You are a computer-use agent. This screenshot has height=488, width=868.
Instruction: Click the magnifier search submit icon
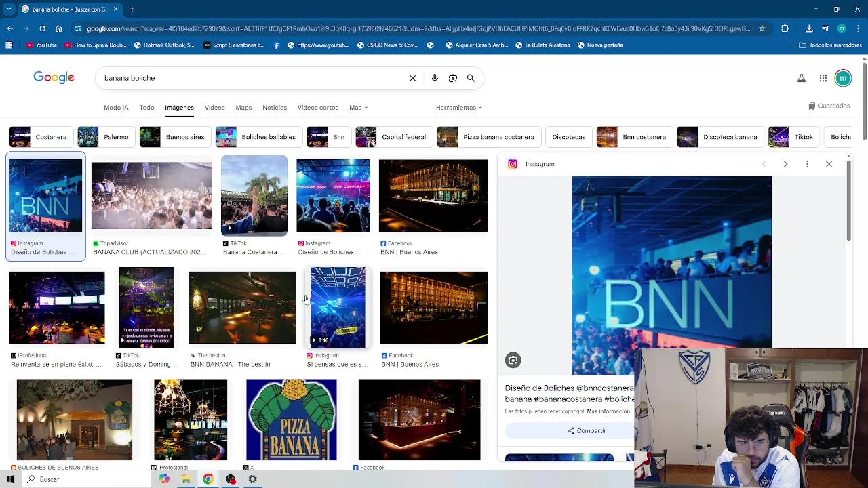click(x=471, y=78)
